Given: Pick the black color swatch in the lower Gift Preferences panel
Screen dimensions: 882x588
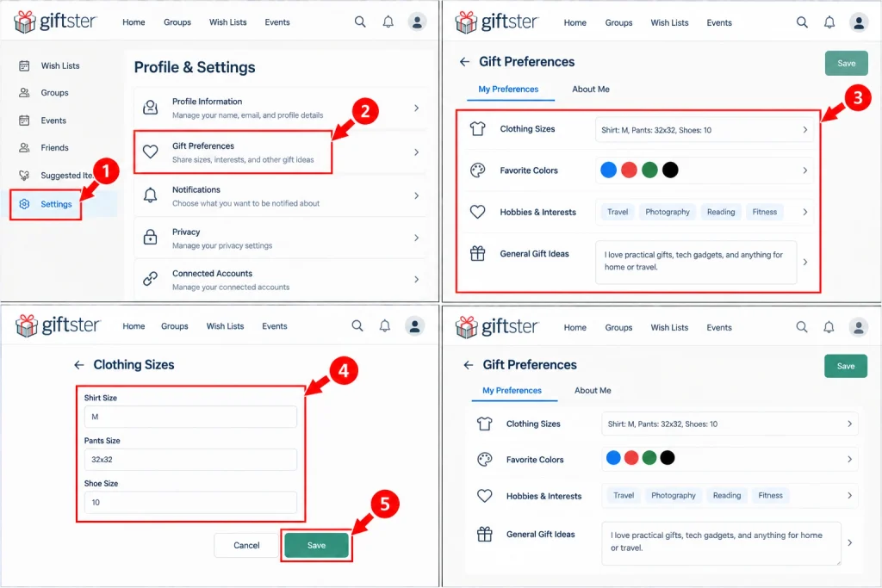Looking at the screenshot, I should (668, 458).
